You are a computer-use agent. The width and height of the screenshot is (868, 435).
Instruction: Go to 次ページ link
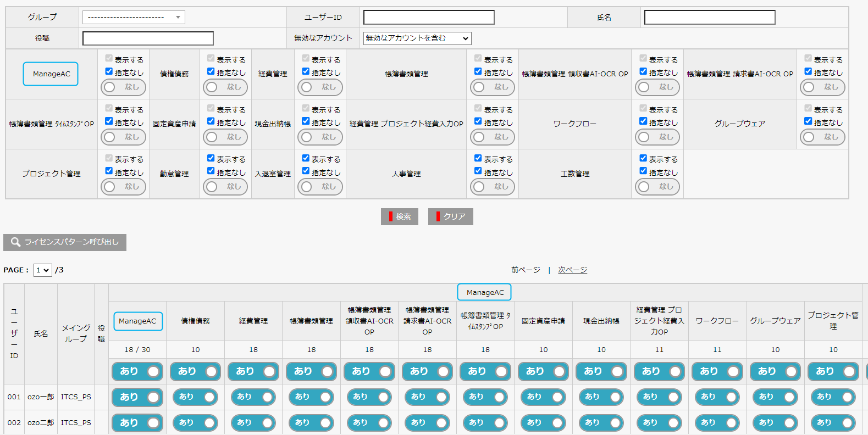coord(572,270)
